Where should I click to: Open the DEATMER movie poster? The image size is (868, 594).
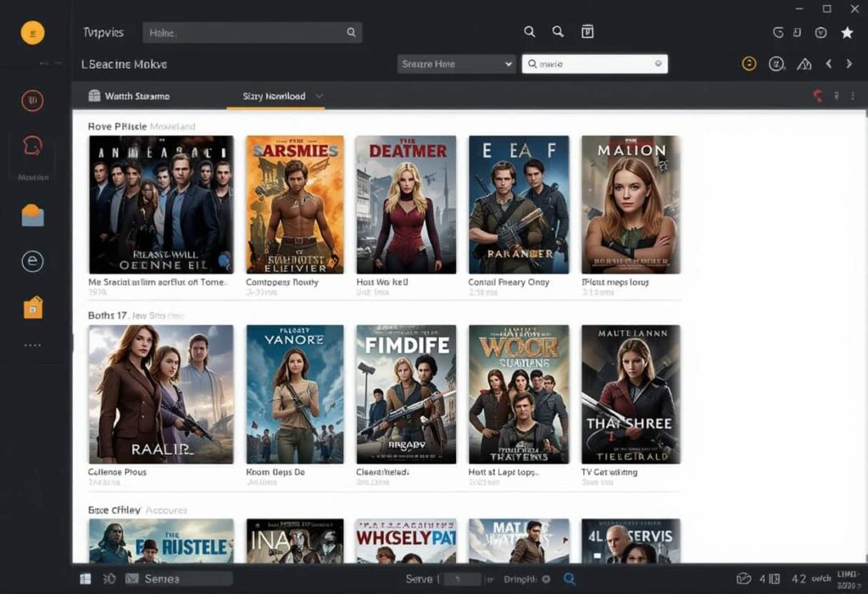406,204
